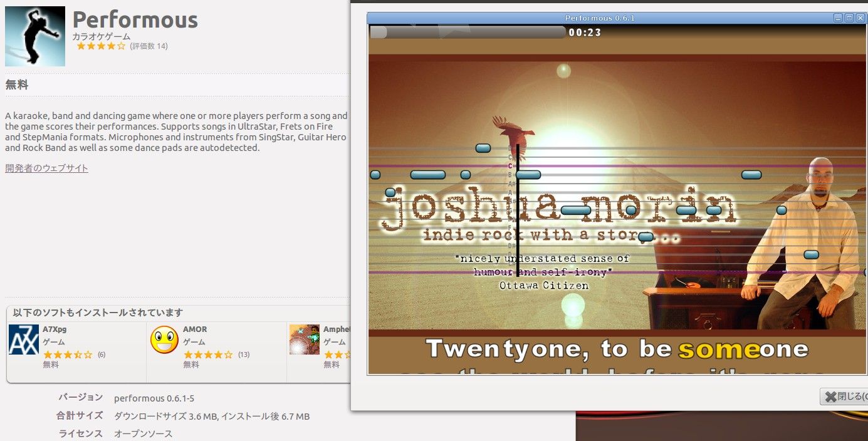Click the song progress bar in screenshot
The image size is (868, 441).
coord(468,33)
